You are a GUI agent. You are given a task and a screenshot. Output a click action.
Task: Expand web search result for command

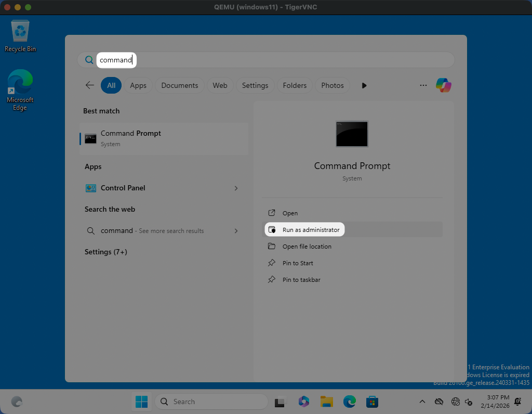(x=236, y=231)
